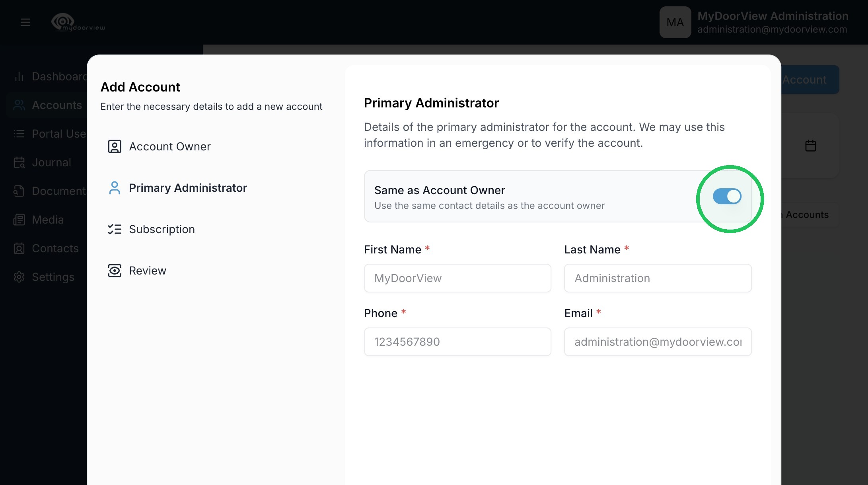Click the First Name input field
The height and width of the screenshot is (485, 868).
457,278
